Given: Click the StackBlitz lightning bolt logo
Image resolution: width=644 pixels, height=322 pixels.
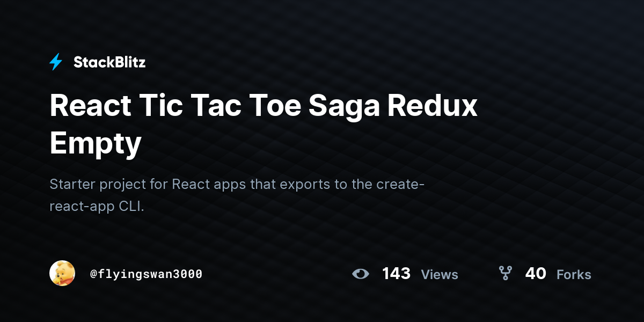Looking at the screenshot, I should 56,62.
